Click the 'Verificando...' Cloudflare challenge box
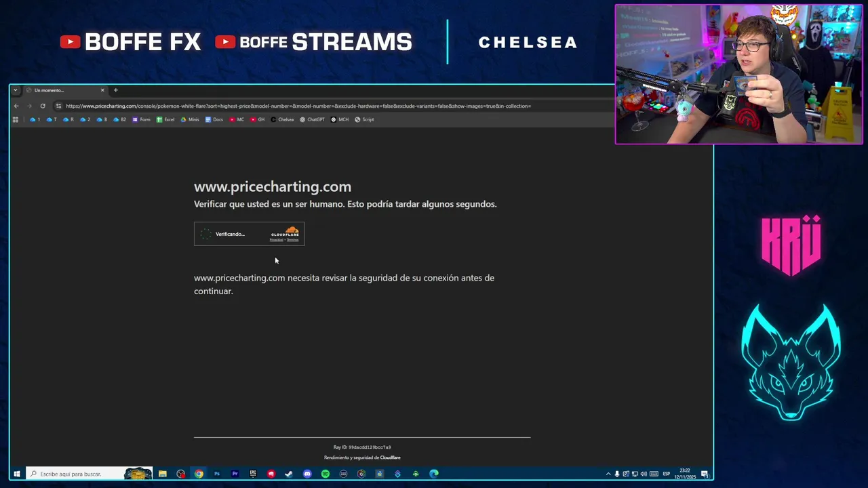Screen dimensions: 868x488 pyautogui.click(x=249, y=234)
